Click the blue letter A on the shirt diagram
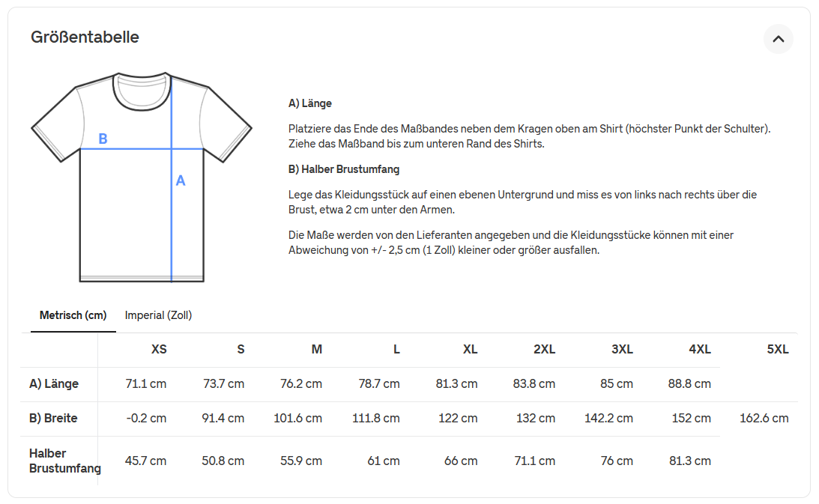 click(x=181, y=180)
